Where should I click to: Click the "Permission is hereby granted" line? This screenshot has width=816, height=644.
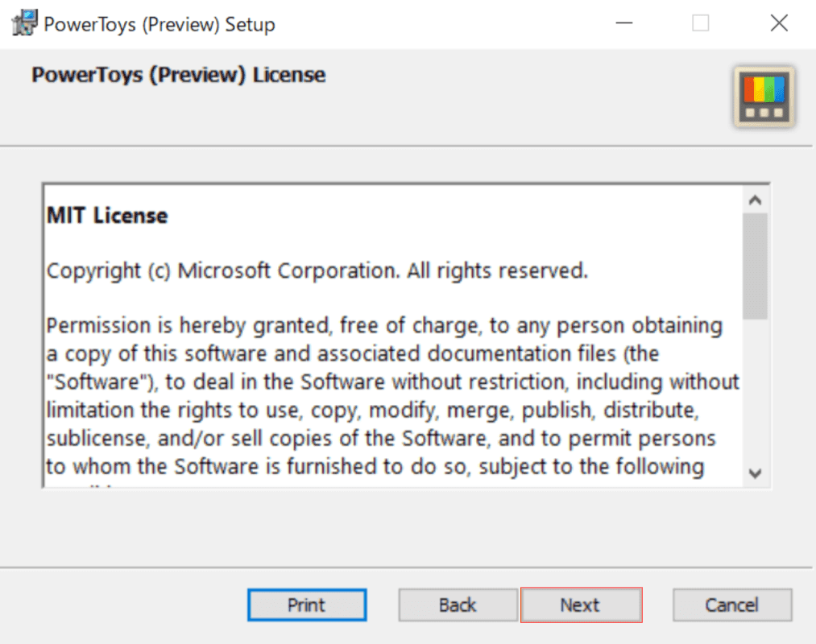[x=384, y=326]
